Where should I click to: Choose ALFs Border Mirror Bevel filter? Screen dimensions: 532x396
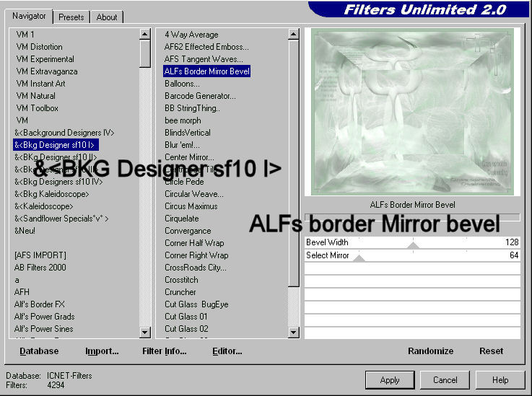coord(207,71)
